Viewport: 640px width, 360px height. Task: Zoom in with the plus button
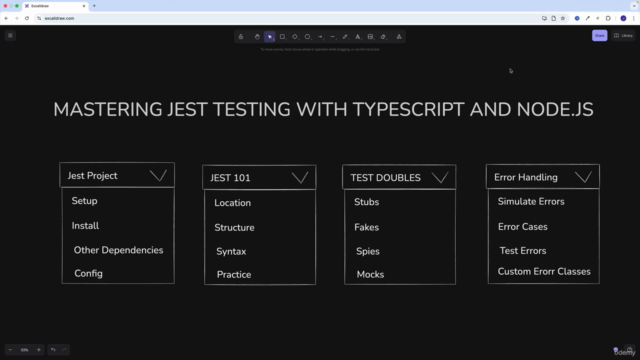[x=39, y=350]
